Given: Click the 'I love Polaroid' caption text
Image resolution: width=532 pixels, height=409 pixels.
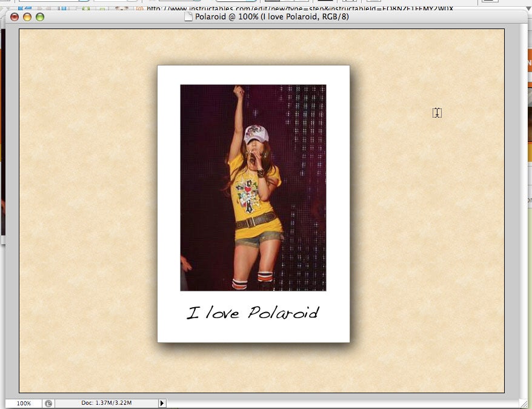Looking at the screenshot, I should (x=253, y=312).
